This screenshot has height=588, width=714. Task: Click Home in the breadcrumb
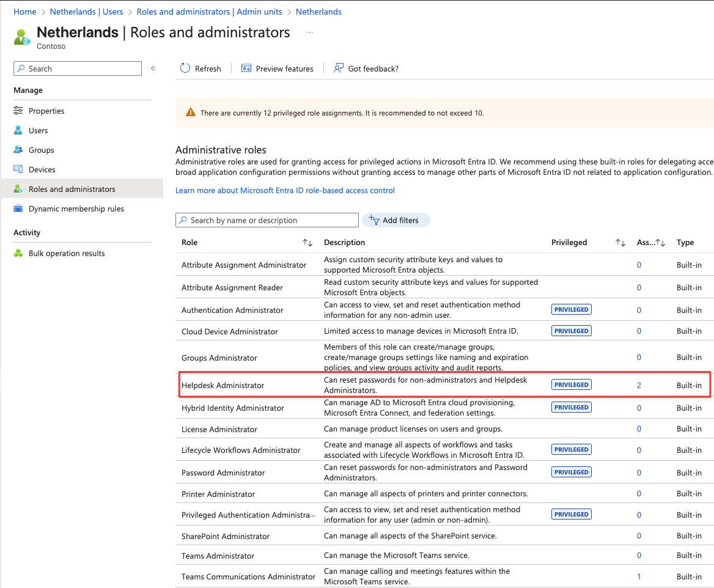pyautogui.click(x=24, y=12)
